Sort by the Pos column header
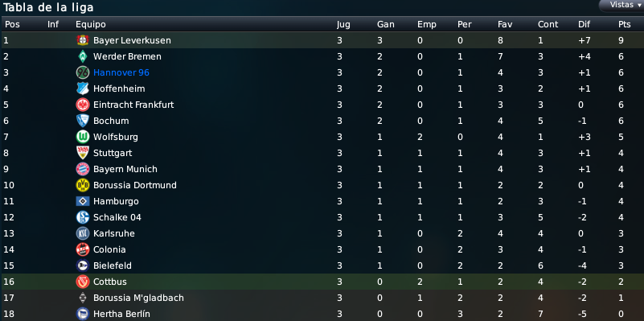Image resolution: width=644 pixels, height=321 pixels. click(12, 24)
